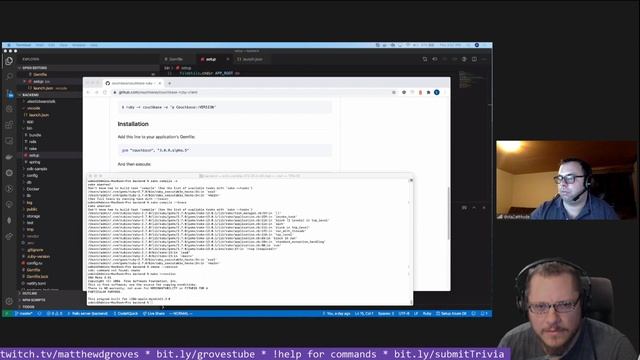Click the UTF-8 encoding in the status bar
The width and height of the screenshot is (640, 360).
pyautogui.click(x=404, y=313)
